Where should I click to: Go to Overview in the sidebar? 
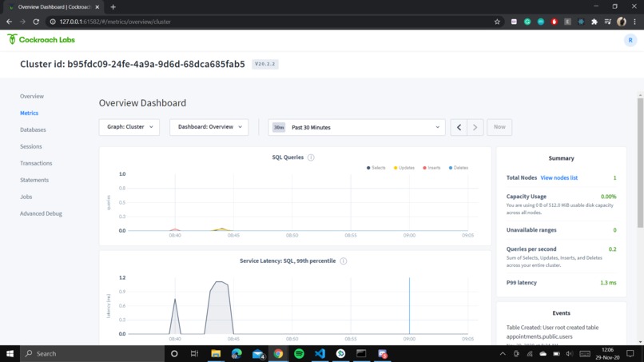[x=32, y=96]
